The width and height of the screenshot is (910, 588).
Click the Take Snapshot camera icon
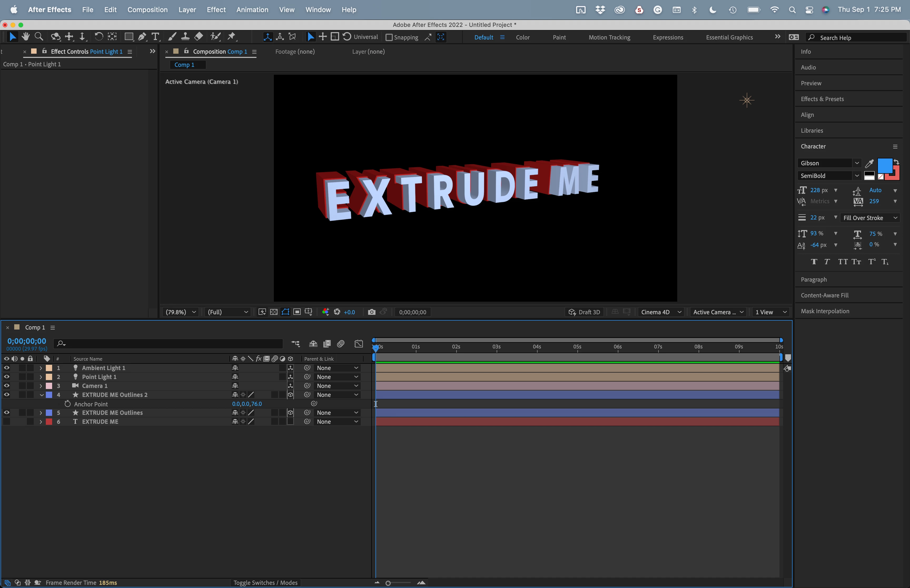click(371, 312)
